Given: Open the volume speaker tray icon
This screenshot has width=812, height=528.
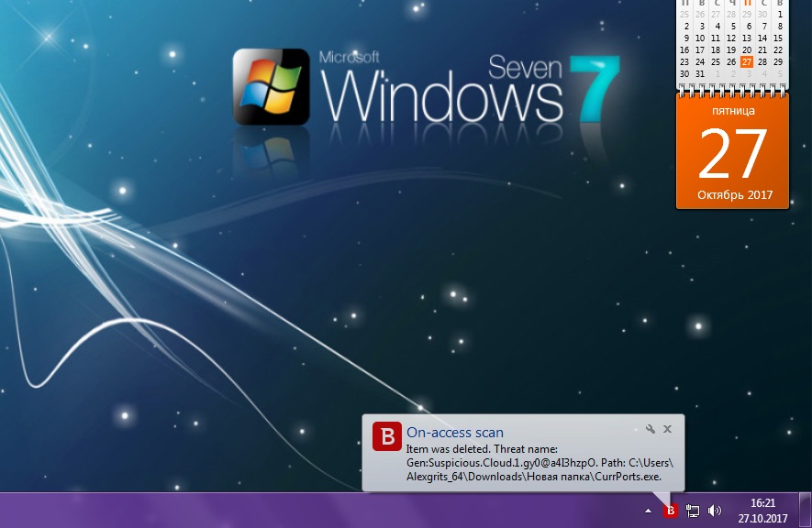Looking at the screenshot, I should point(715,511).
